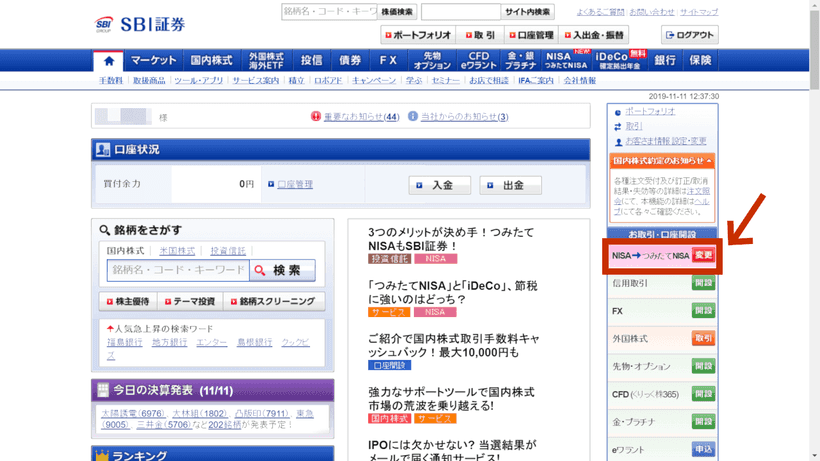Open the キャンペーン submenu link

click(374, 80)
